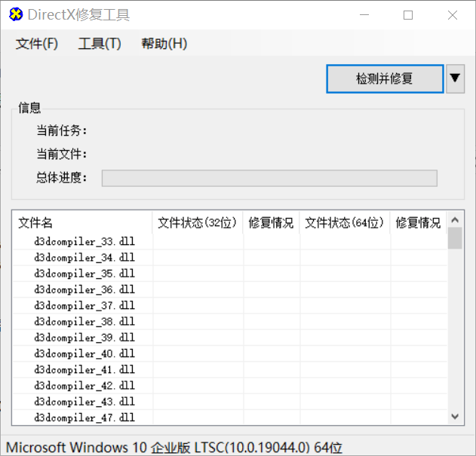Open the 文件(F) menu
The image size is (476, 456).
coord(37,44)
